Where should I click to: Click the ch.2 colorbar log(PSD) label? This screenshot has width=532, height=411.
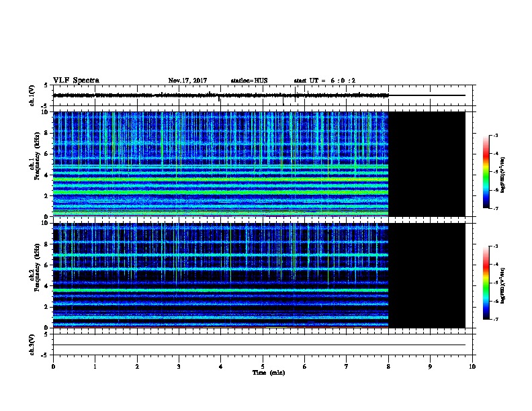point(503,286)
